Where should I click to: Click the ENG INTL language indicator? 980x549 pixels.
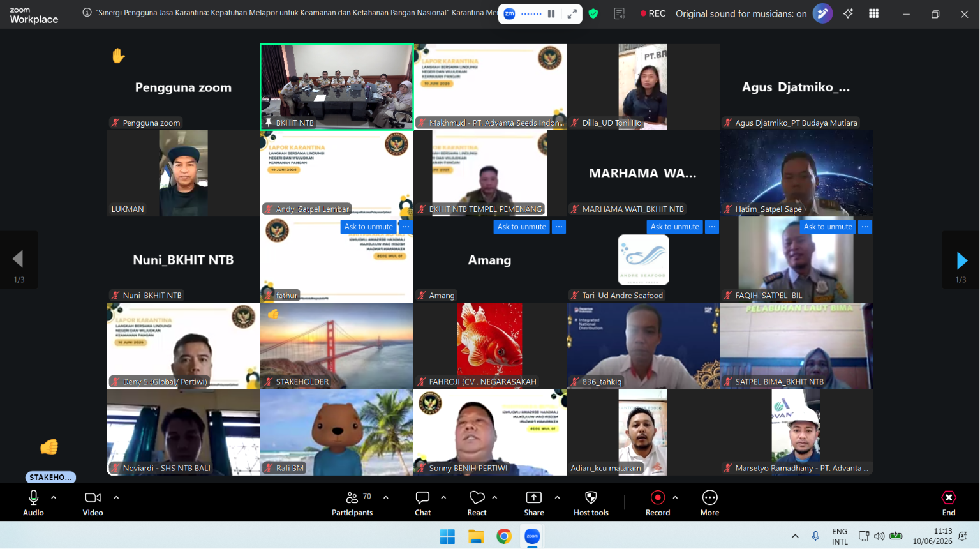point(840,536)
